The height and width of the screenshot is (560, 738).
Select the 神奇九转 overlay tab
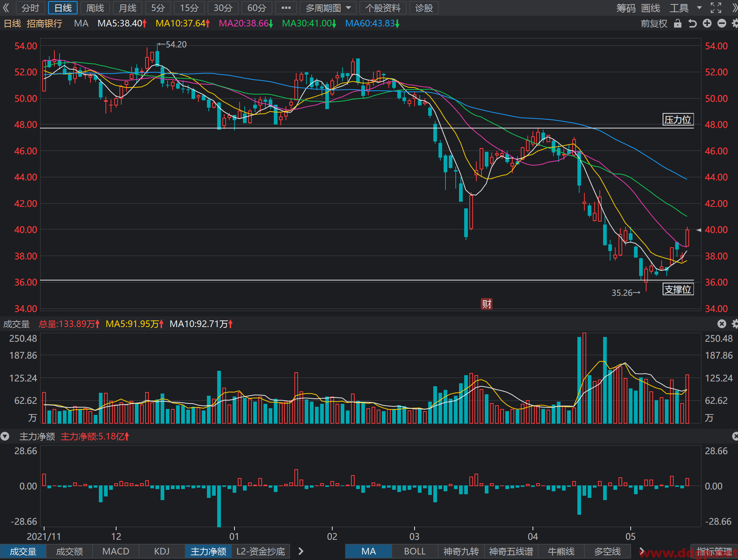pyautogui.click(x=461, y=551)
